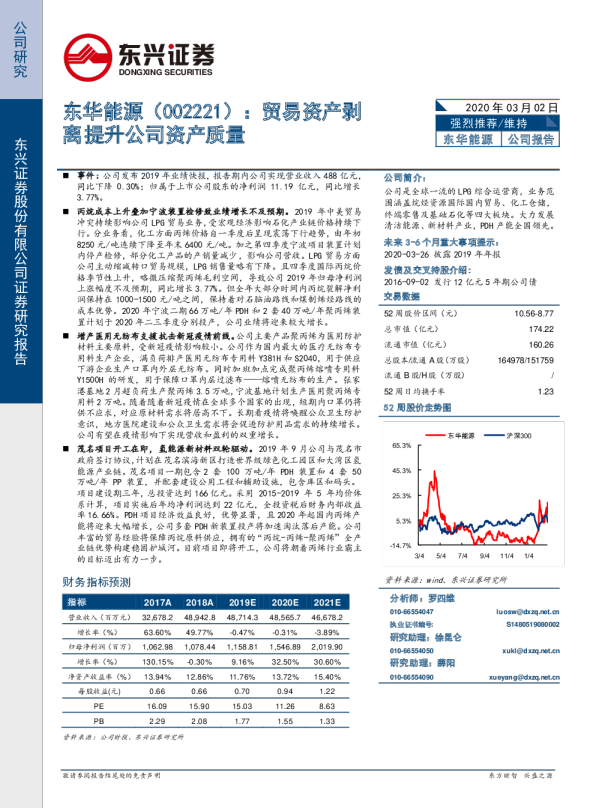Select the date box 2020年03月02日
596x808 pixels.
(498, 107)
